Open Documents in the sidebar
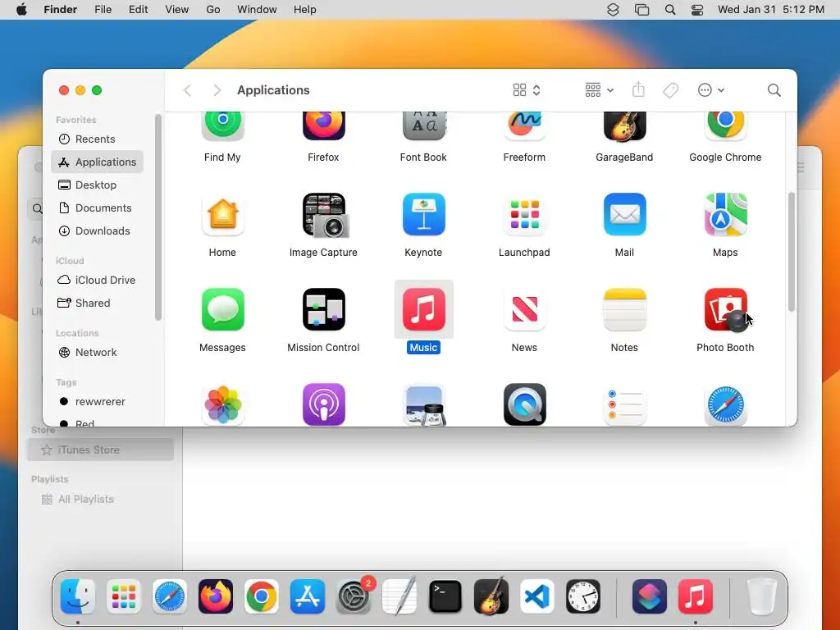Screen dimensions: 840x630 [97, 208]
